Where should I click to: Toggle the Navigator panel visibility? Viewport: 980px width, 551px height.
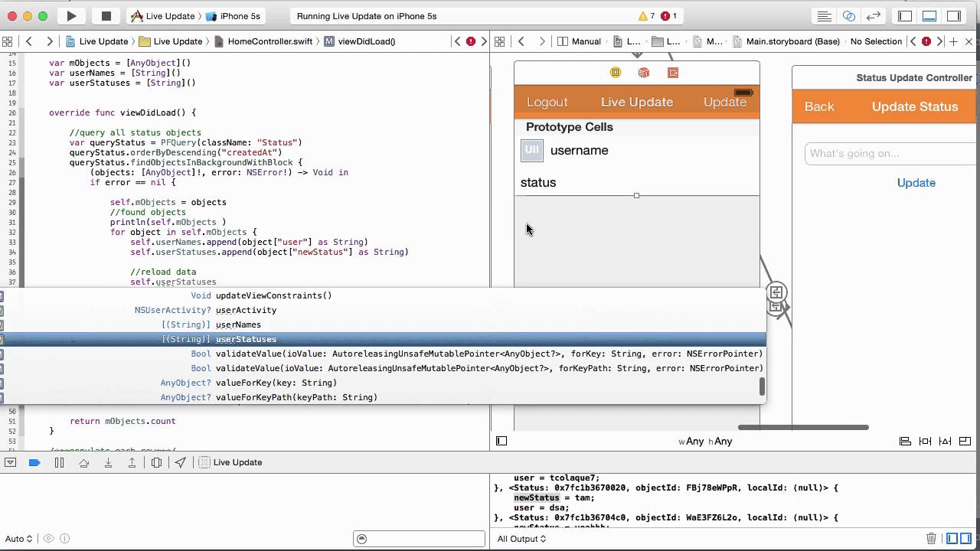pos(905,15)
